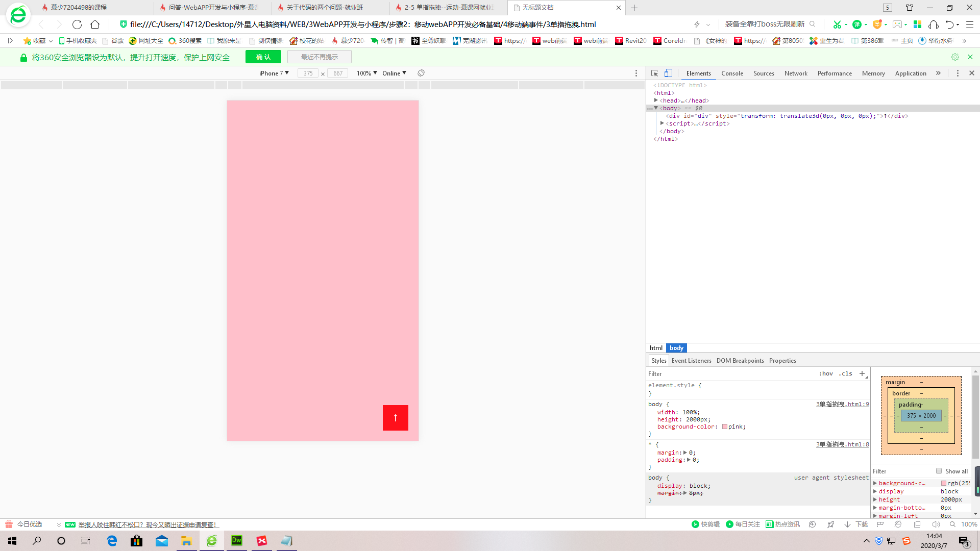Open the Online throttling dropdown
980x551 pixels.
(x=395, y=73)
